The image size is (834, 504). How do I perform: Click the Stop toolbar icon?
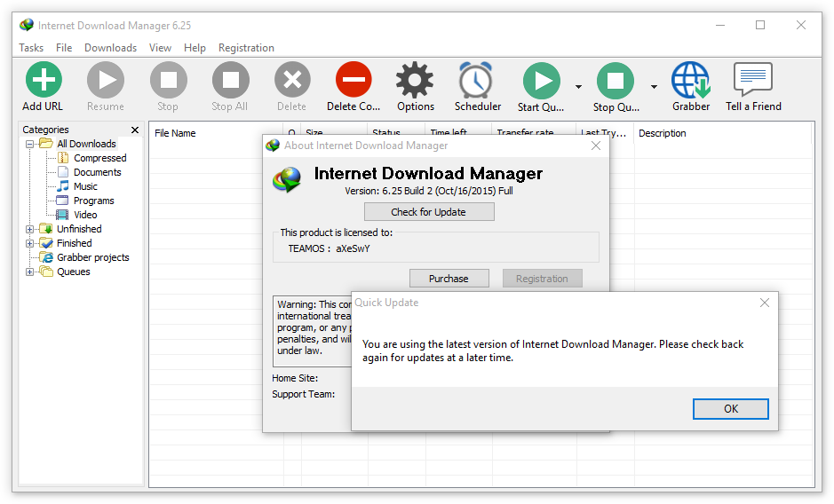168,80
